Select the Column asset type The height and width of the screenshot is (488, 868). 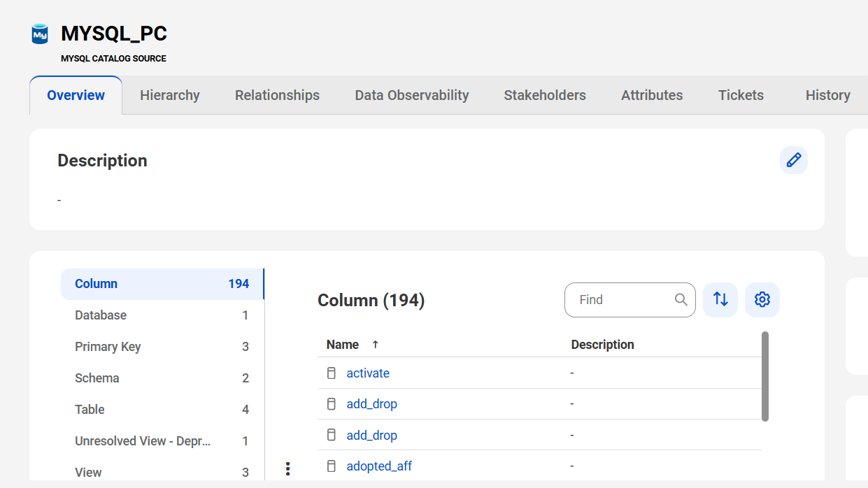coord(162,284)
